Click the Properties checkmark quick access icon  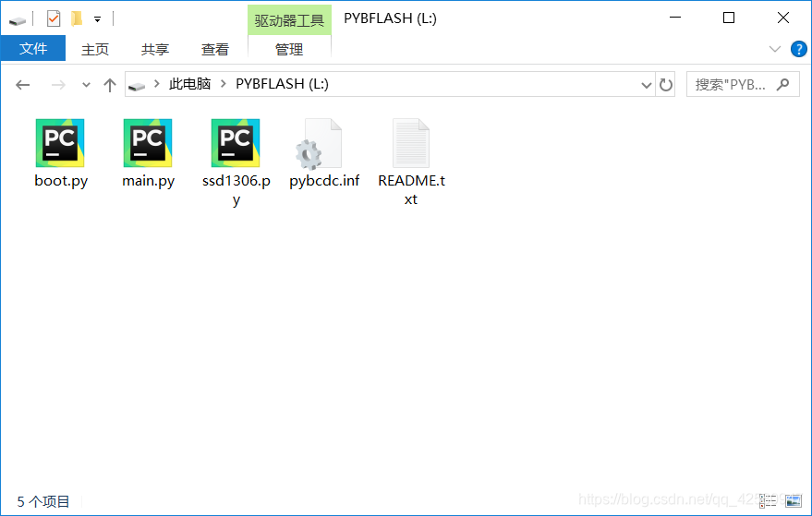click(54, 19)
